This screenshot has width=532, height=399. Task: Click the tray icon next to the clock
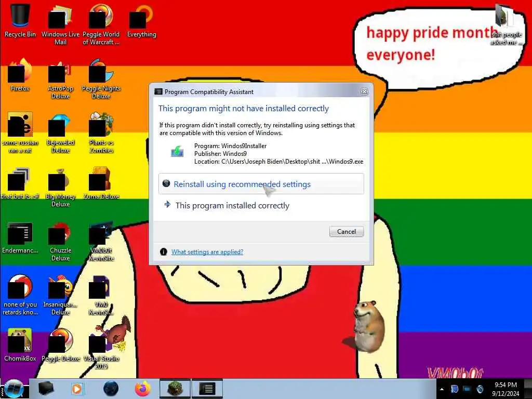[x=480, y=389]
